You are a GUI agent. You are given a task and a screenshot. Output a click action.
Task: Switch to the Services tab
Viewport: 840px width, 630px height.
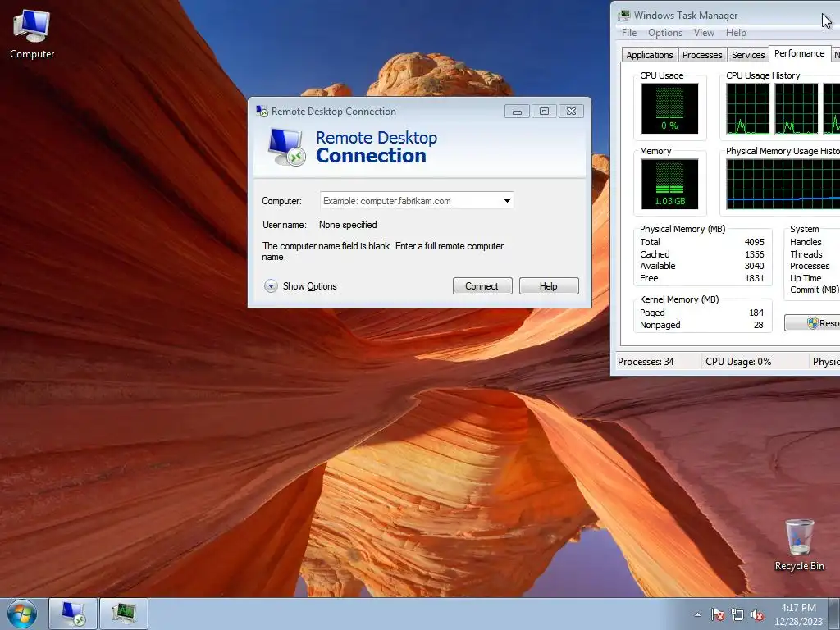coord(748,55)
